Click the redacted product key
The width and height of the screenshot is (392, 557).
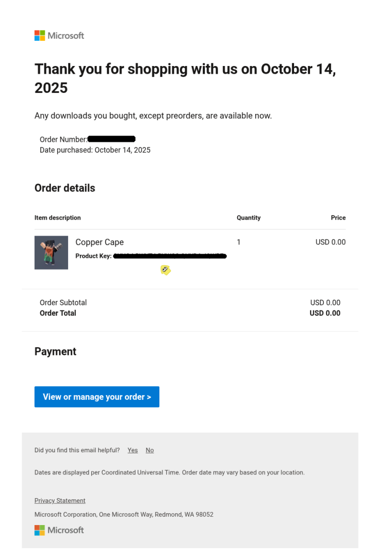(170, 256)
